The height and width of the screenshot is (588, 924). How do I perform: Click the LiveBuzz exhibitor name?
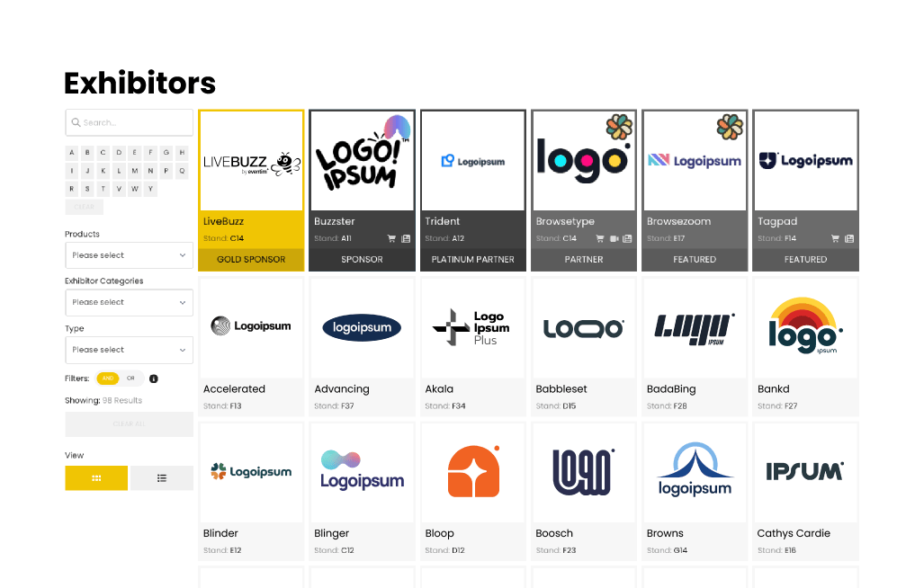[x=223, y=221]
